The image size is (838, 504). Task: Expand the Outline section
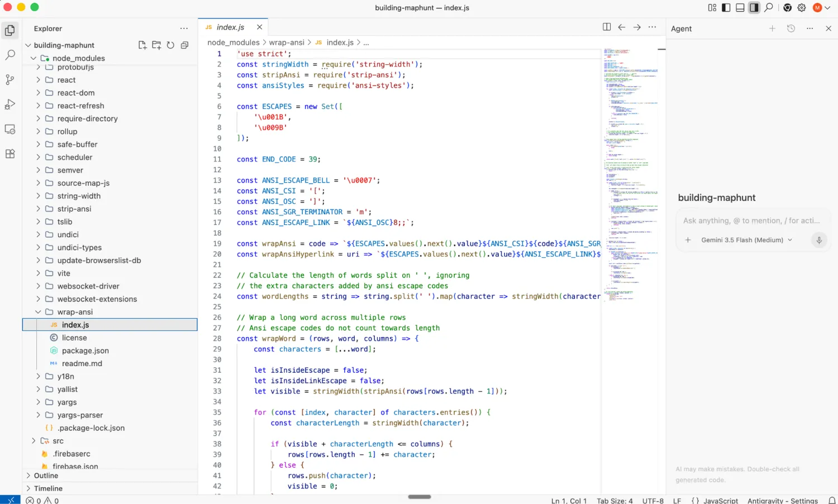point(28,476)
